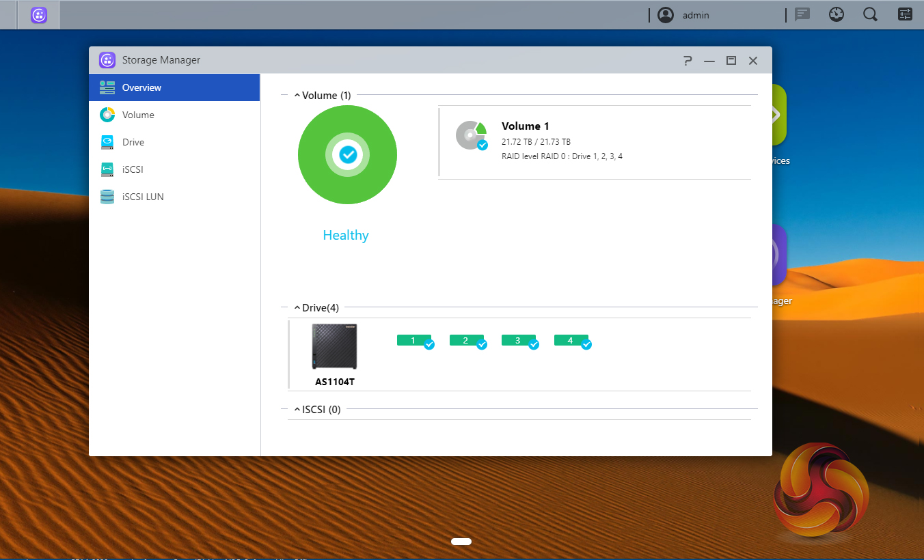The height and width of the screenshot is (560, 924).
Task: Click Storage Manager taskbar app icon
Action: [39, 15]
